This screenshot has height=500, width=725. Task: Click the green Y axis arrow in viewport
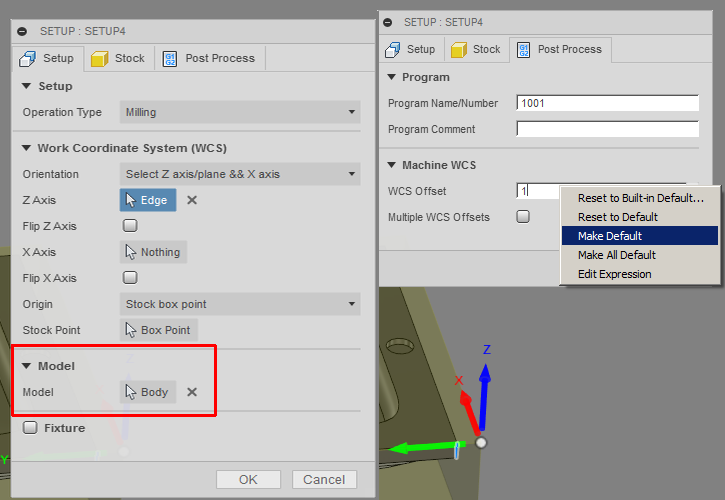point(426,447)
